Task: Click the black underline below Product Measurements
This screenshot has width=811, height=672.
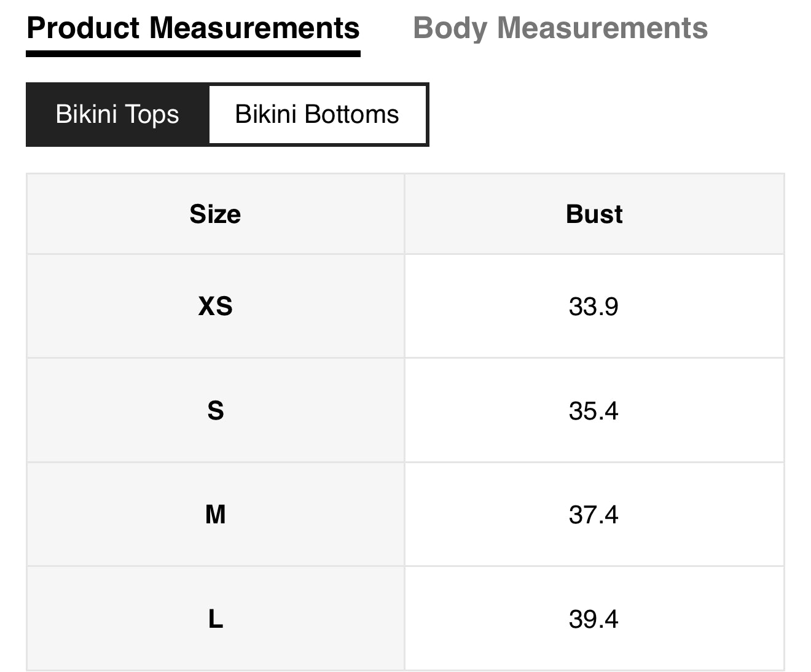Action: click(193, 54)
